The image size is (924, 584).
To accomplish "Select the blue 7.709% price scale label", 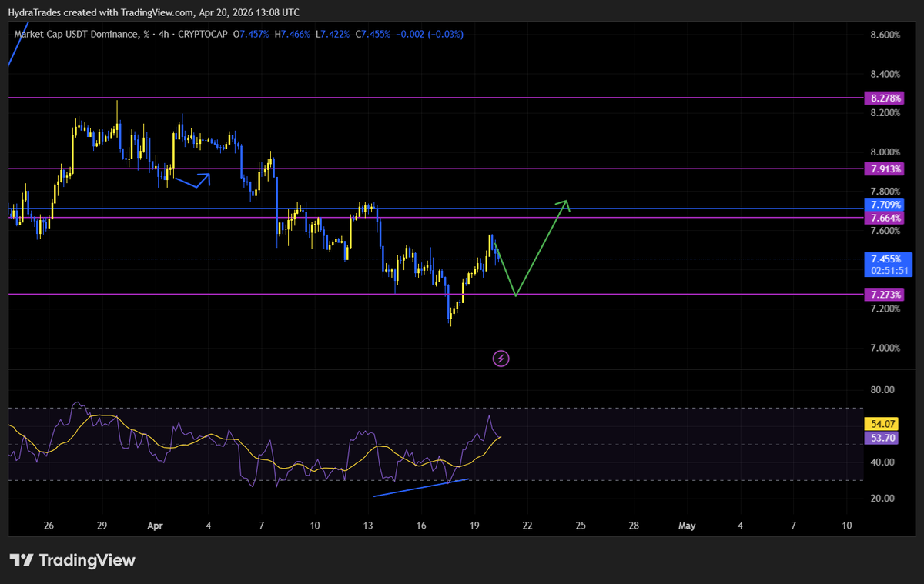I will pos(884,205).
